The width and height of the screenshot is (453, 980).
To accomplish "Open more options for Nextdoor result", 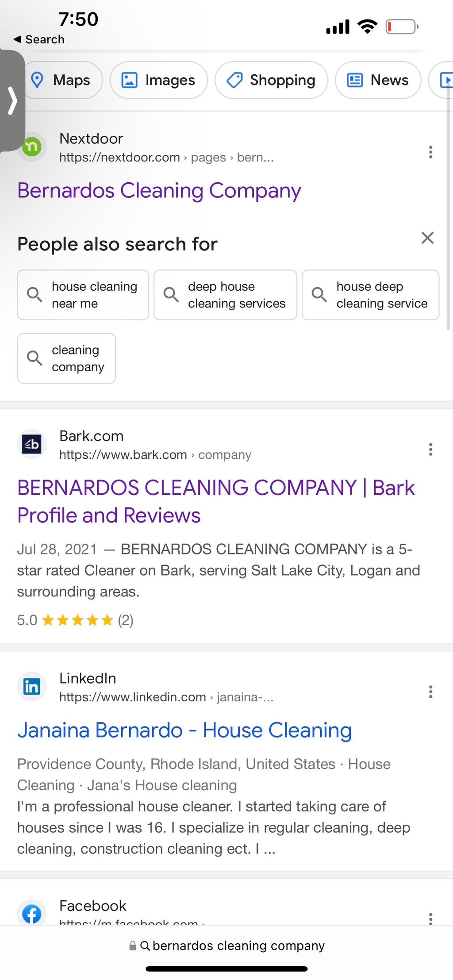I will click(430, 152).
